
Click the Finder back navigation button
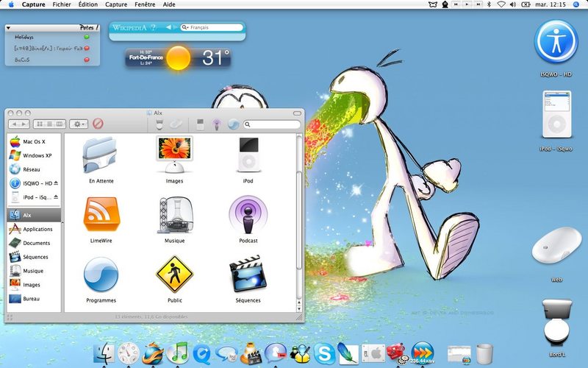tap(14, 124)
